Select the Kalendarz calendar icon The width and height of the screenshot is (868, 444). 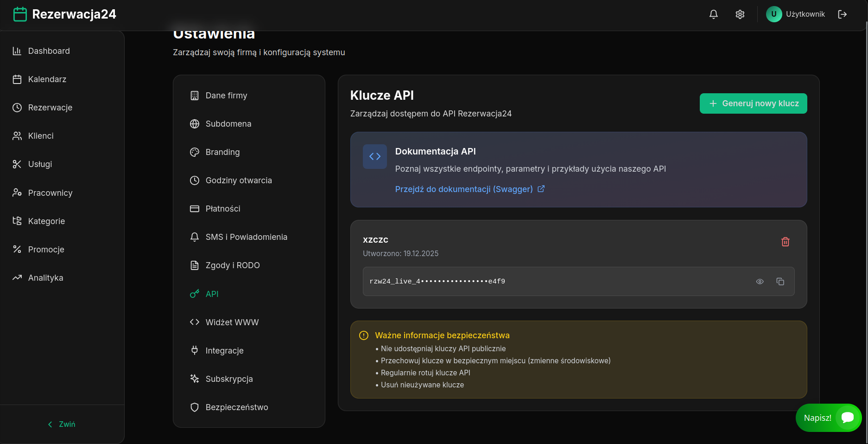(x=17, y=79)
